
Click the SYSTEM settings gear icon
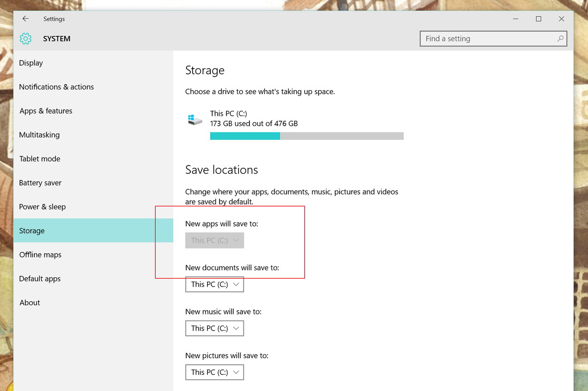(x=25, y=38)
